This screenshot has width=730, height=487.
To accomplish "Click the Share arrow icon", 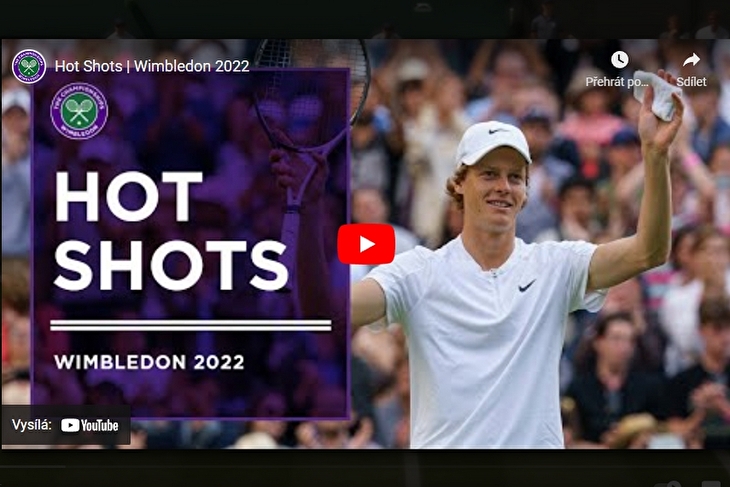I will [691, 60].
